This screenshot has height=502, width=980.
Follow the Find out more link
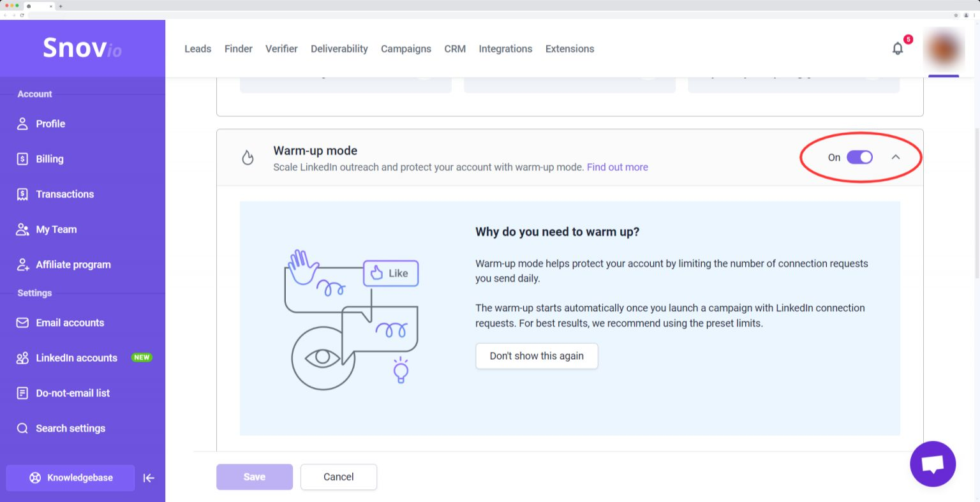618,167
